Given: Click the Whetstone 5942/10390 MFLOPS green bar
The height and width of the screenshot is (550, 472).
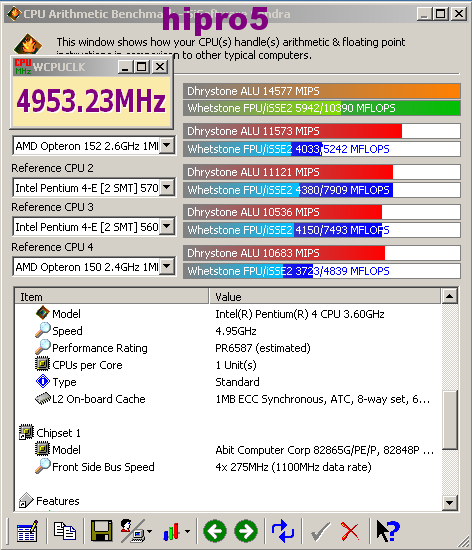Looking at the screenshot, I should tap(322, 108).
